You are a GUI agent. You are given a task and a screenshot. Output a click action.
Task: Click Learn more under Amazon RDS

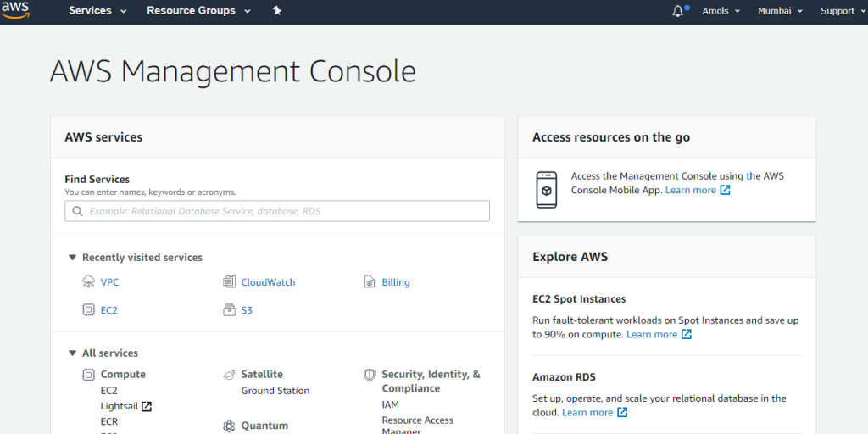[587, 413]
